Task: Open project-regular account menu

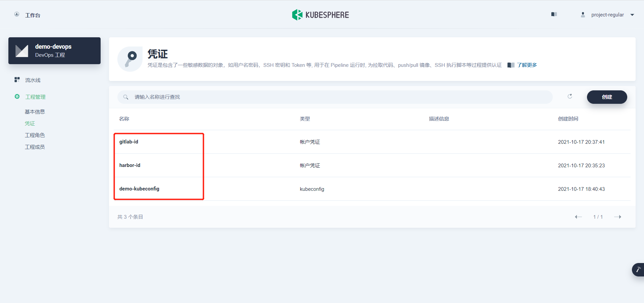Action: 607,15
